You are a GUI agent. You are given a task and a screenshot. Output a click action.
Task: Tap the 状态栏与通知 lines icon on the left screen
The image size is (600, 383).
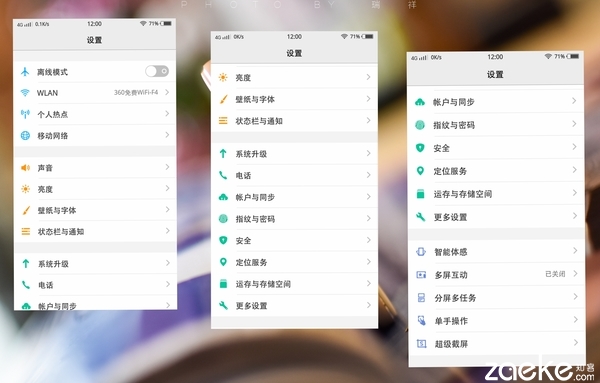[x=26, y=231]
